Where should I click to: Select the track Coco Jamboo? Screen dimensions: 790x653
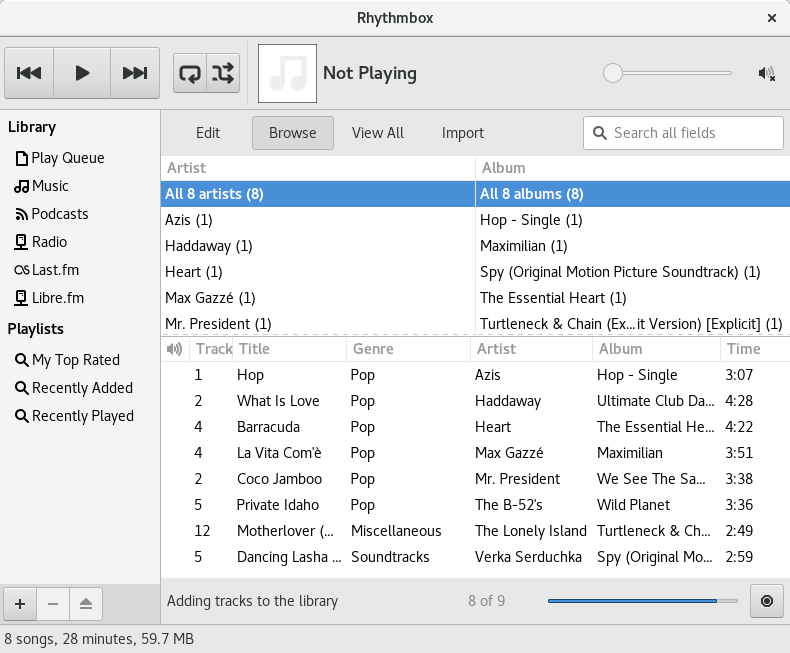[x=476, y=479]
